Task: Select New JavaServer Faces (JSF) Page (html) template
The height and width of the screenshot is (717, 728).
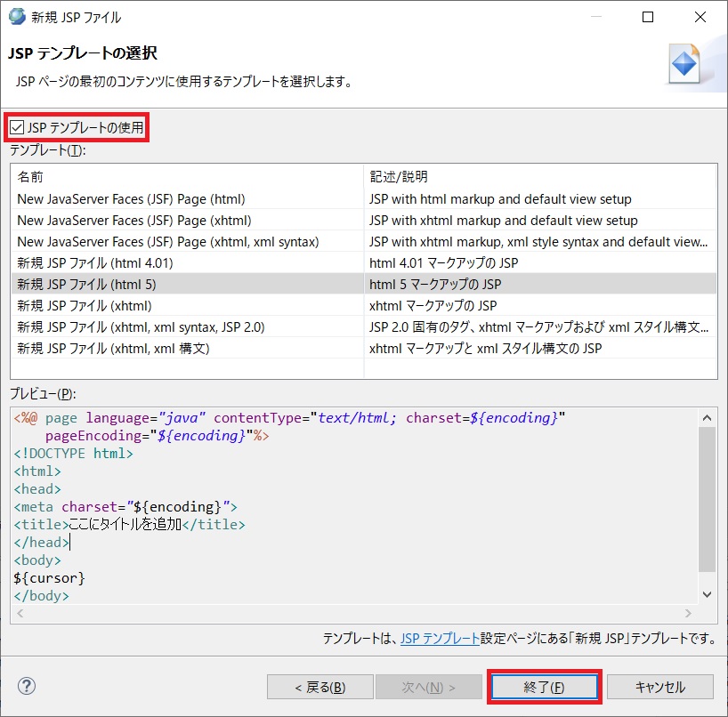Action: tap(131, 199)
